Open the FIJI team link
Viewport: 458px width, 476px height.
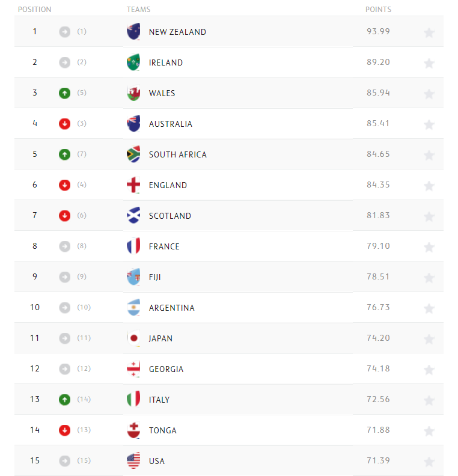[x=155, y=277]
